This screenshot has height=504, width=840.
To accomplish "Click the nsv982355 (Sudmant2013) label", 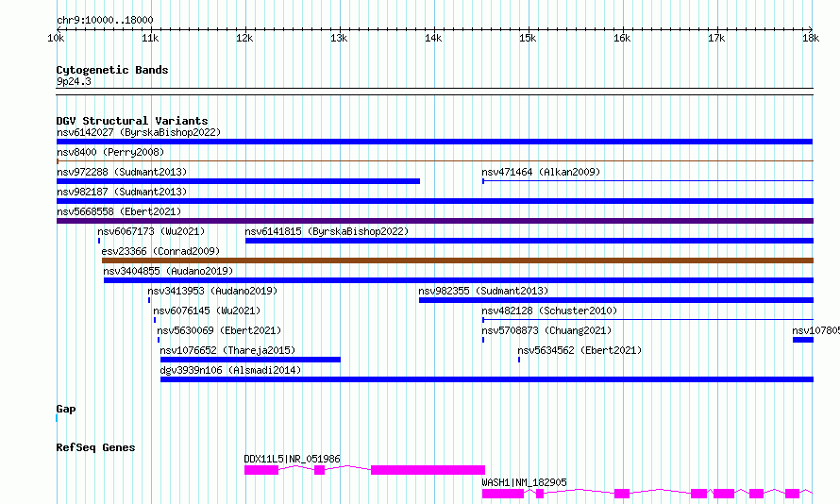I will coord(483,291).
